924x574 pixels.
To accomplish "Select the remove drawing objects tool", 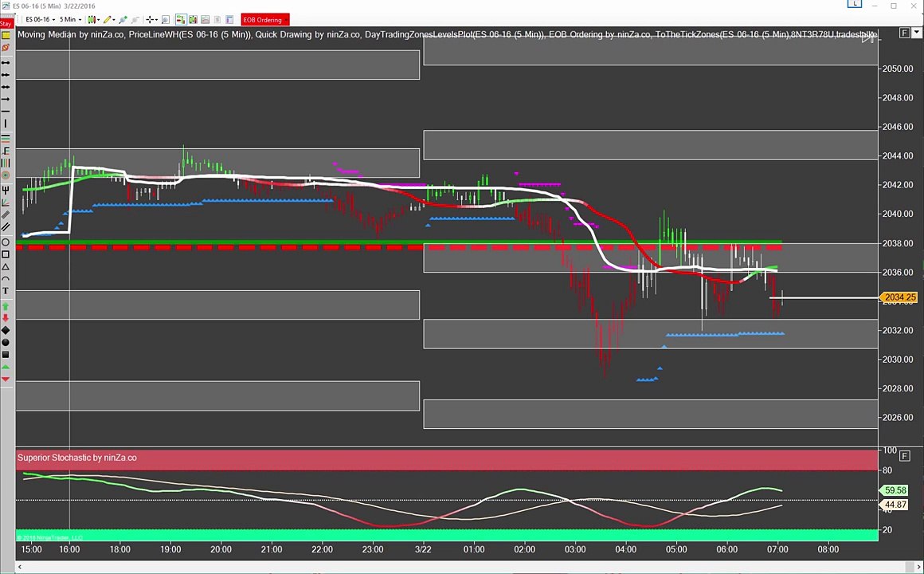I will point(6,47).
